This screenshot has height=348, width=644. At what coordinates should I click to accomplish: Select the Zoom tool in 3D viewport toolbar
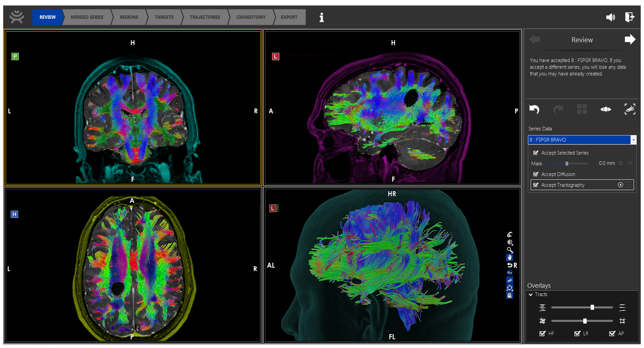(x=509, y=250)
